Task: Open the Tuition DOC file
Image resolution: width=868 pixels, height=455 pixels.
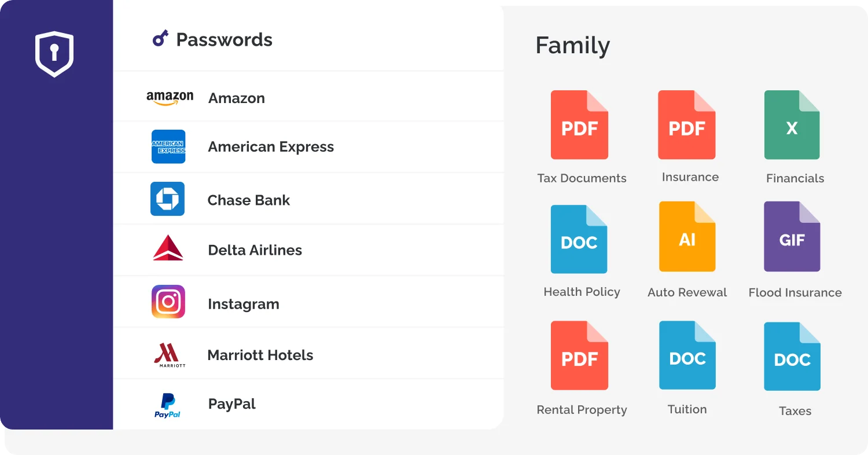Action: coord(687,355)
